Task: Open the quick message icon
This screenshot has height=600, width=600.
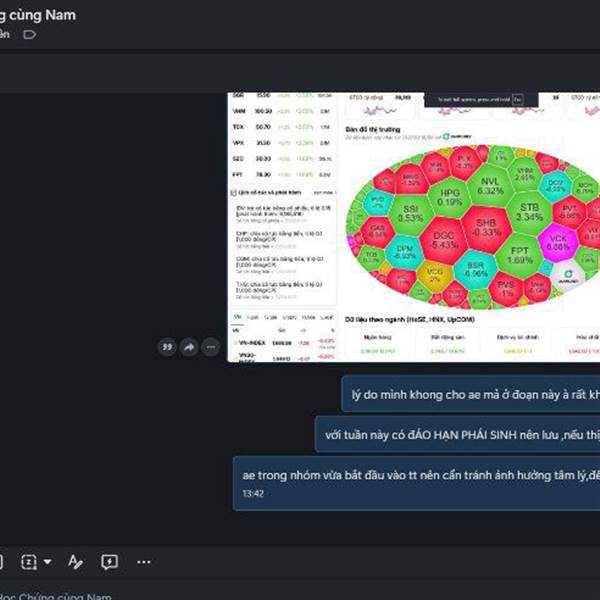Action: click(109, 562)
